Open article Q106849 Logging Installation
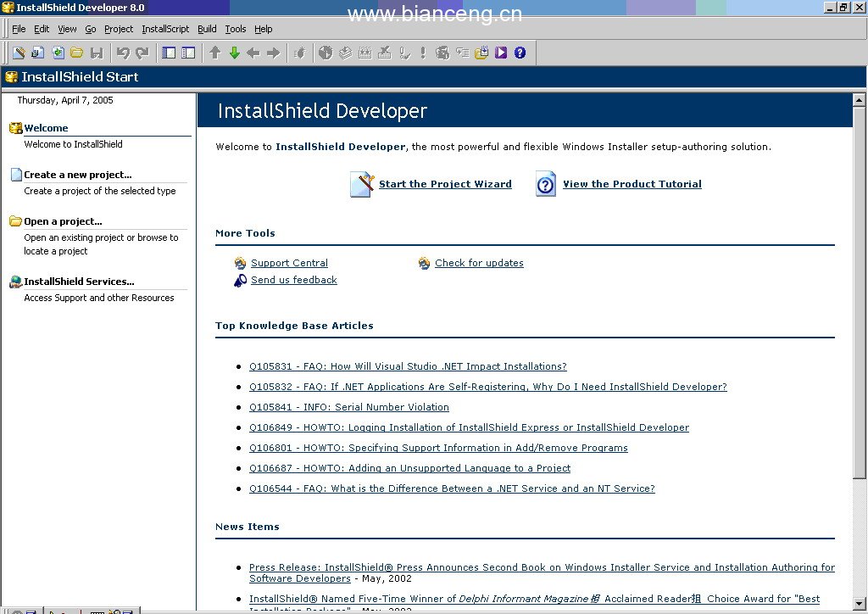 [x=469, y=427]
